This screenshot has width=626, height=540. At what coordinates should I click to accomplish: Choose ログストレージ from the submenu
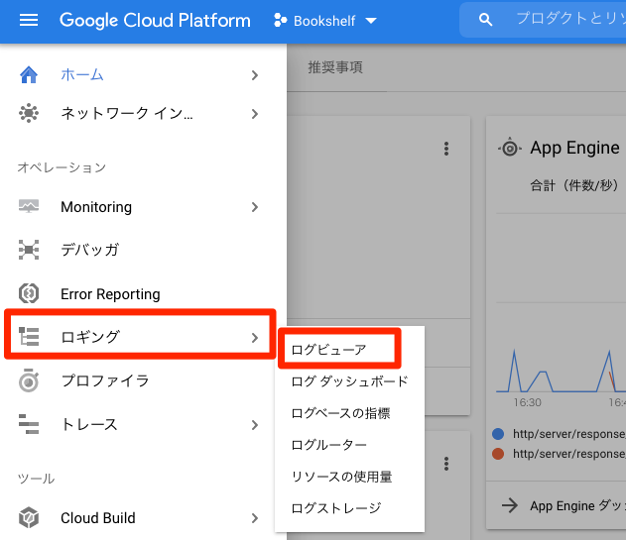coord(336,508)
